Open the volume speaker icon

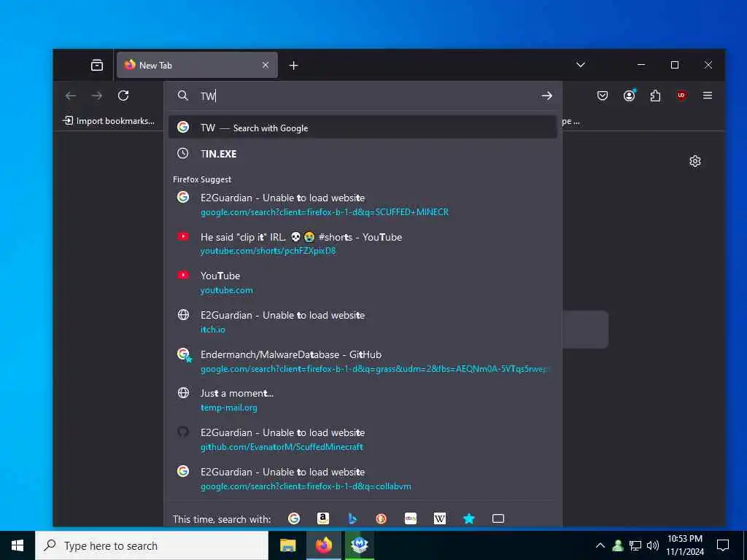pos(653,545)
